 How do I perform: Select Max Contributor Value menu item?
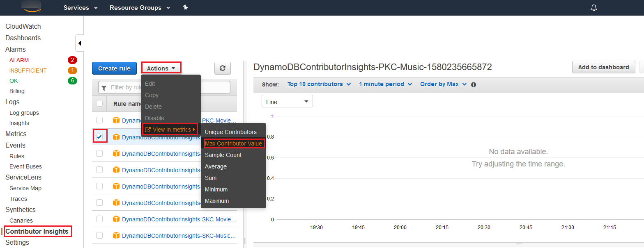click(233, 143)
